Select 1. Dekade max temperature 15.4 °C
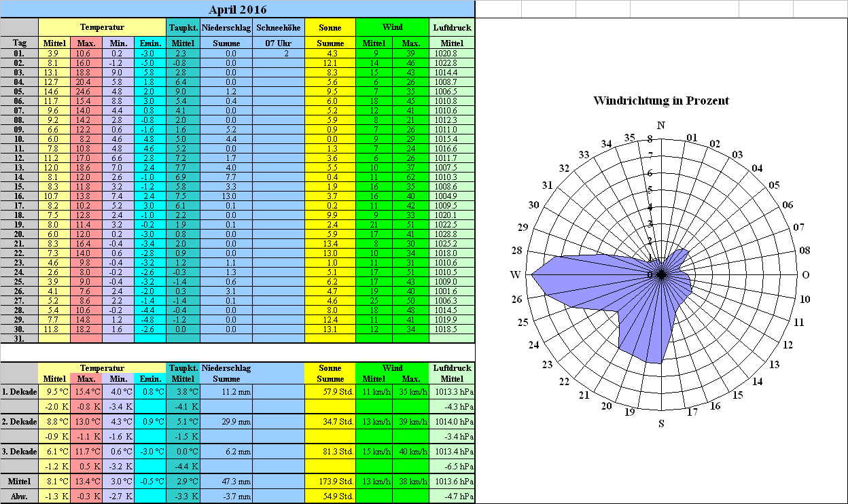 pos(86,391)
